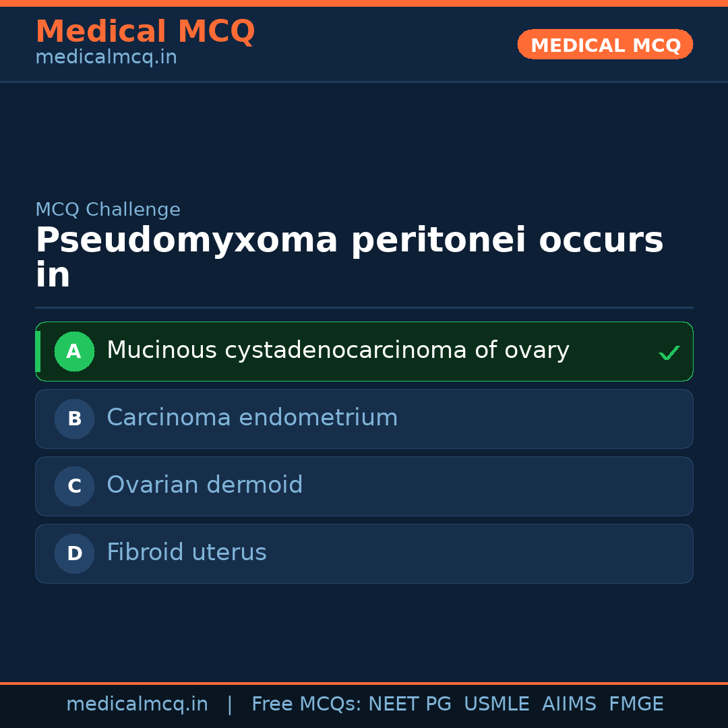Open the USMLE category in footer

(497, 704)
